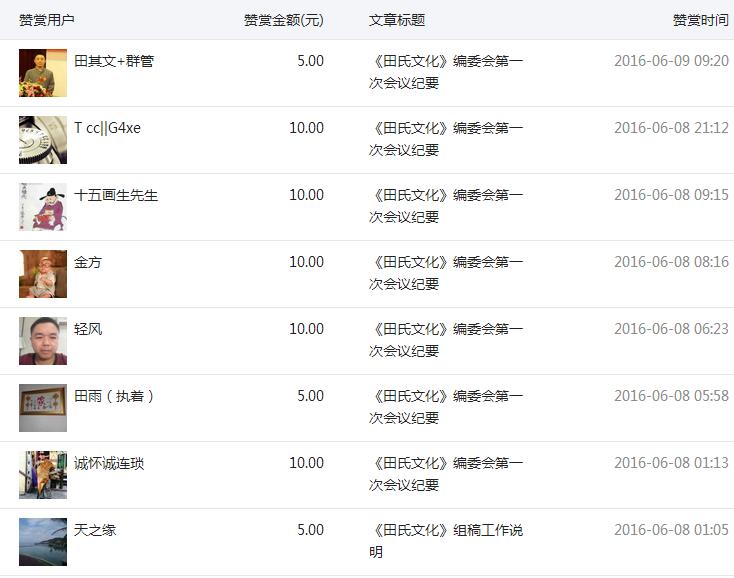View 天之缘 landscape avatar
The height and width of the screenshot is (578, 734).
click(x=43, y=541)
